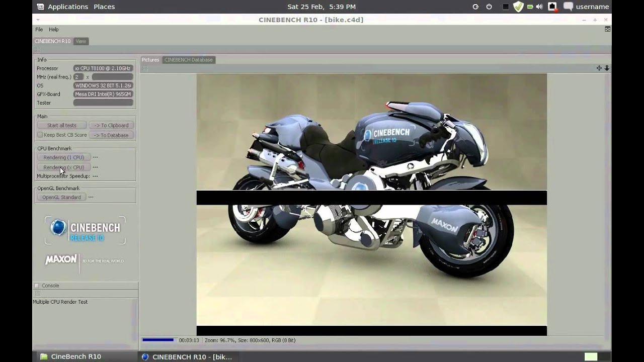Click the Pictures panel grip handle icon

pos(144,68)
